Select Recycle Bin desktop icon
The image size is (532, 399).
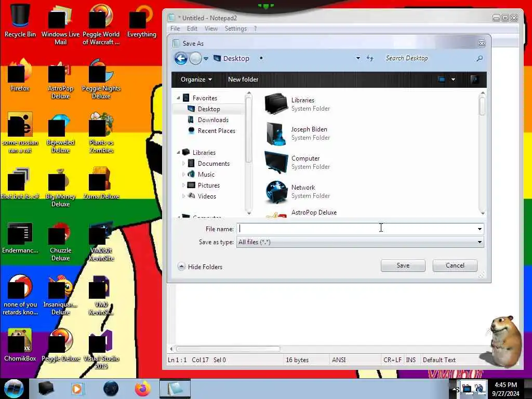tap(20, 21)
